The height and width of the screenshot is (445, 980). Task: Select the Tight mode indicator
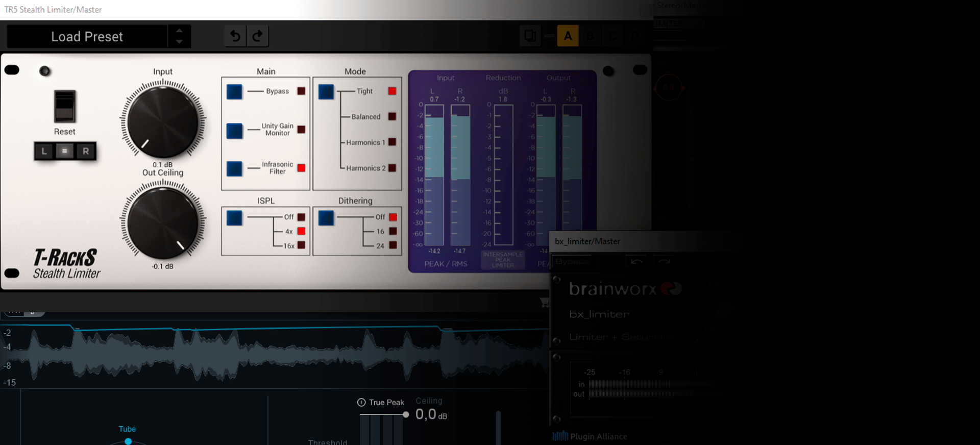(x=392, y=91)
